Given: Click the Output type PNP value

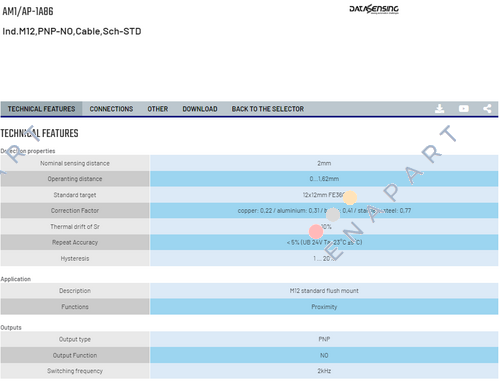Looking at the screenshot, I should click(x=324, y=339).
